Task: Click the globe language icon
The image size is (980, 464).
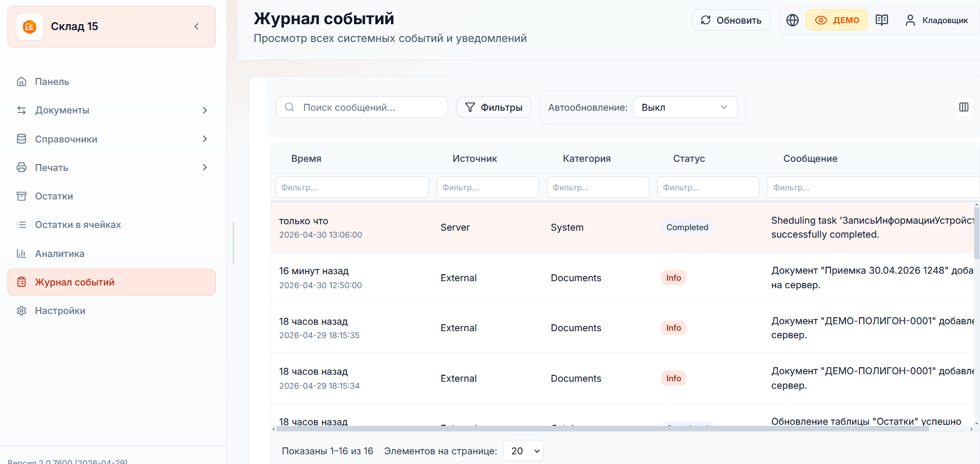Action: [x=792, y=20]
